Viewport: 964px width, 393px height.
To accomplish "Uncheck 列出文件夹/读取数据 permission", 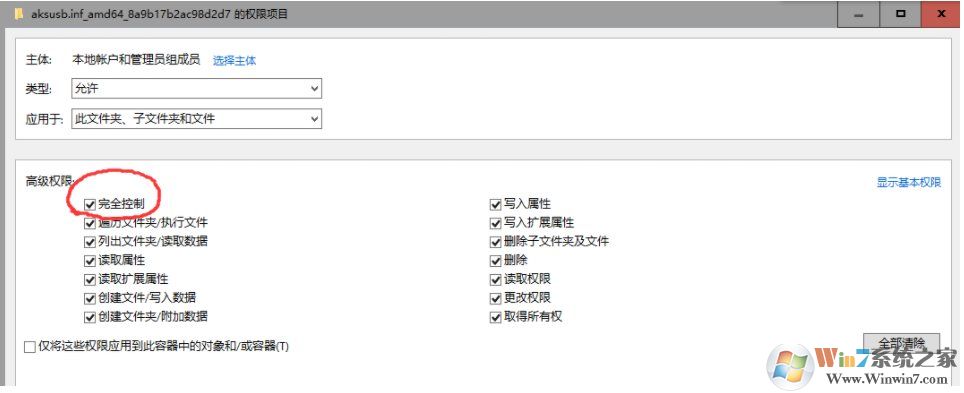I will [x=90, y=242].
